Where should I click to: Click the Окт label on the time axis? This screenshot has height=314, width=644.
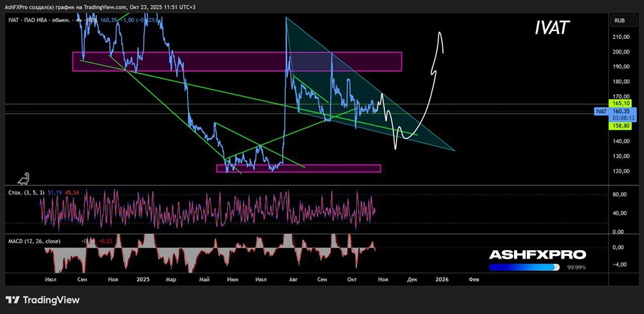click(352, 279)
